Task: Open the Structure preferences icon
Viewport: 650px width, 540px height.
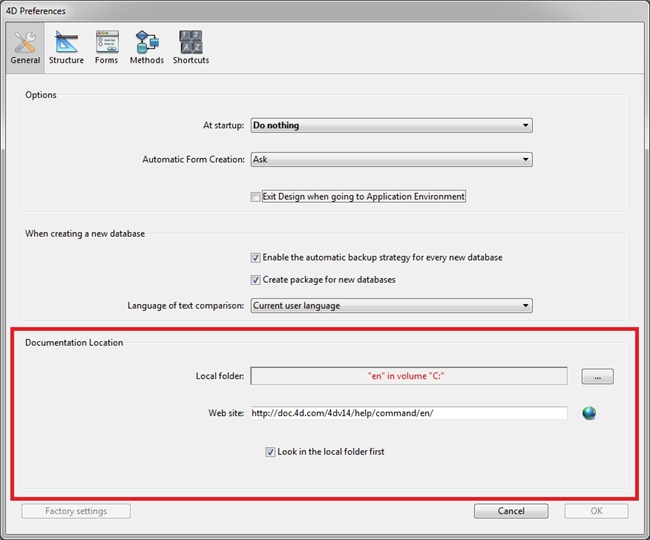Action: 66,42
